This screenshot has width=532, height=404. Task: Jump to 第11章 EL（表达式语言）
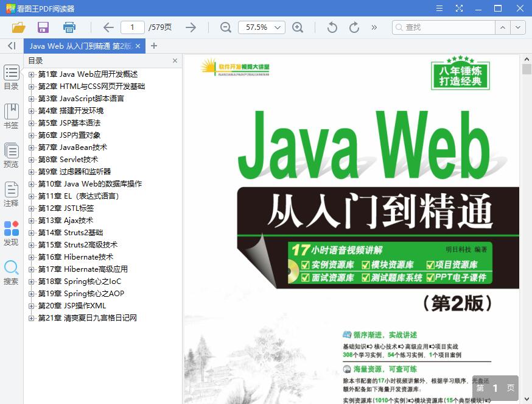coord(79,196)
